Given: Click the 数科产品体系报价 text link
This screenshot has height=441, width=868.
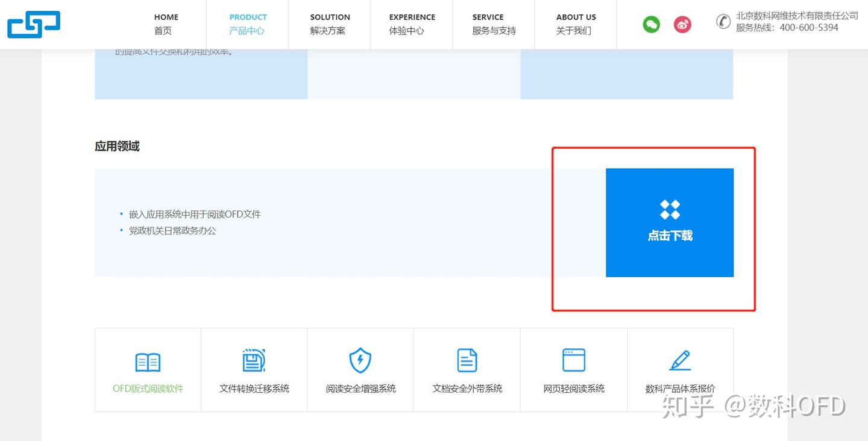Looking at the screenshot, I should [x=681, y=389].
